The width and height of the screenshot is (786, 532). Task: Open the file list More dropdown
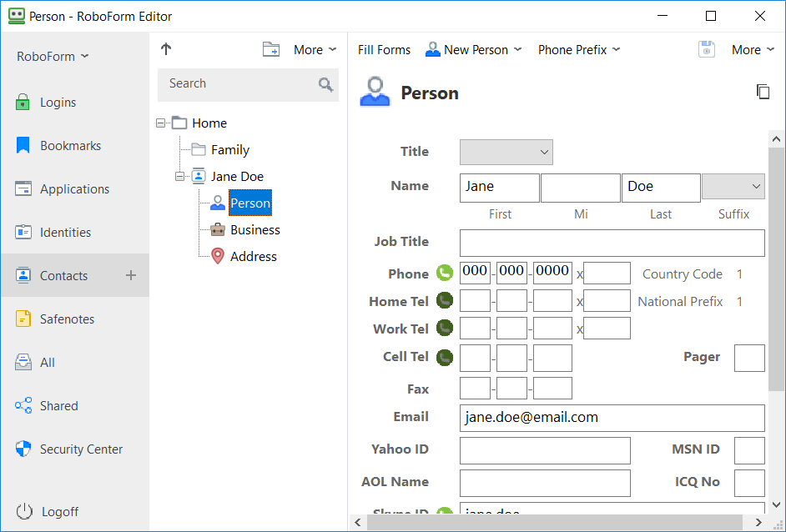(315, 49)
